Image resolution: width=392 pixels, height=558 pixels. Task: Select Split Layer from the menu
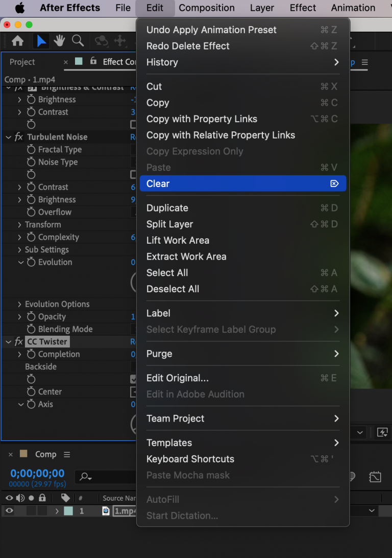click(x=169, y=224)
